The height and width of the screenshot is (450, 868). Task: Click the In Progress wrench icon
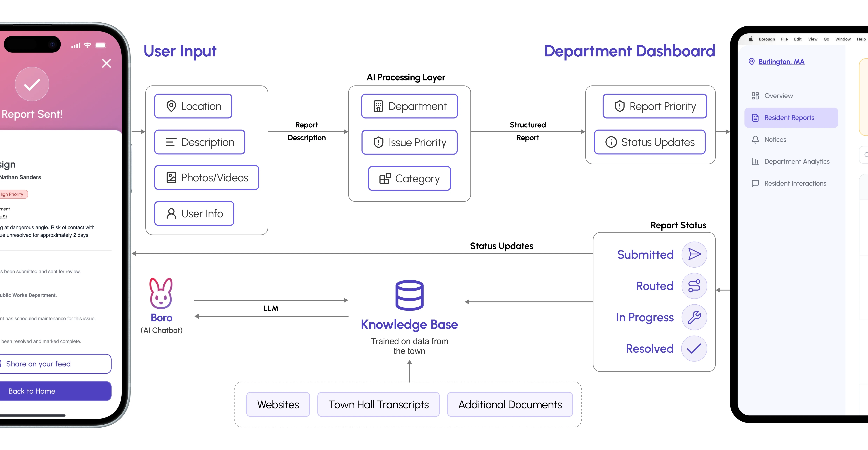[x=694, y=317]
